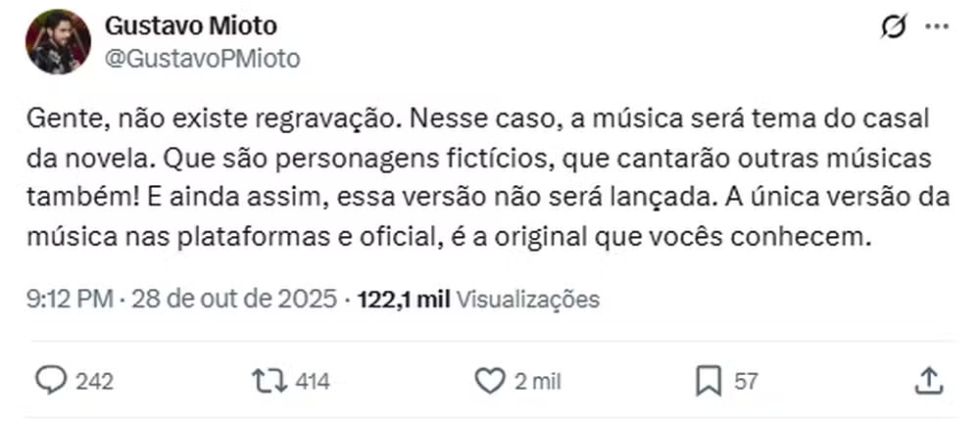This screenshot has height=422, width=980.
Task: Bookmark the post with the bookmark icon
Action: (x=708, y=381)
